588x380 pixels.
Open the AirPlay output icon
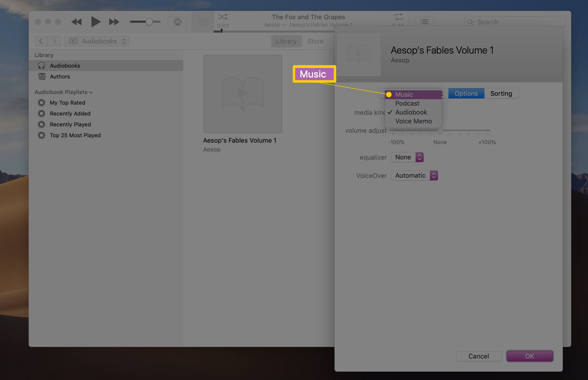click(x=177, y=22)
